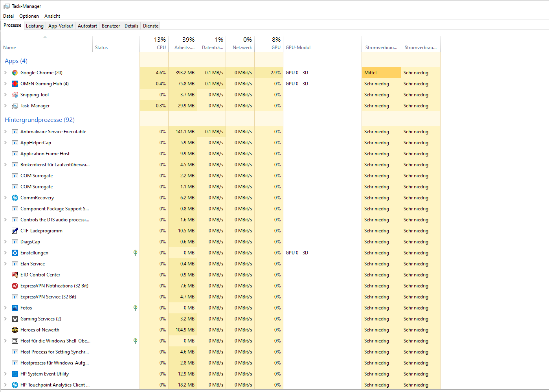Click leaf icon for Host für die Windows Shell
The image size is (549, 392).
click(135, 341)
